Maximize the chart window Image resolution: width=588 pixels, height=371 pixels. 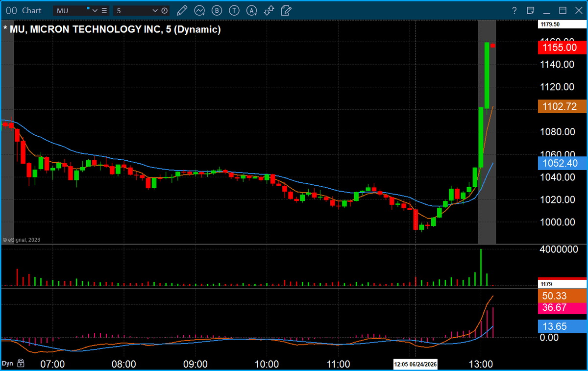pyautogui.click(x=563, y=10)
